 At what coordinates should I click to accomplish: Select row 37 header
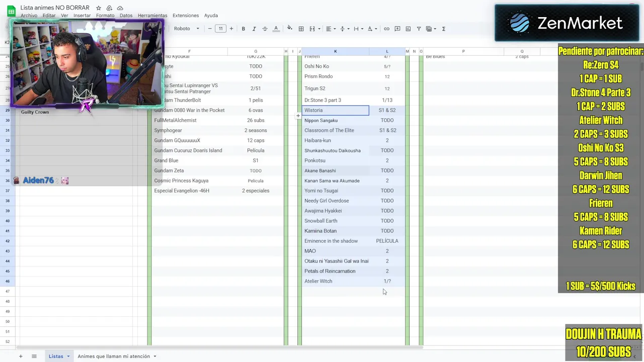coord(8,191)
